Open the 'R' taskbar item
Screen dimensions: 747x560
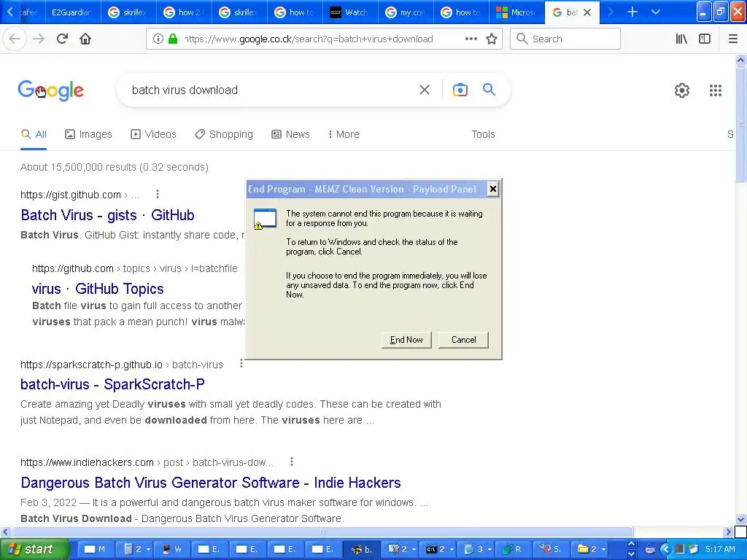[514, 550]
